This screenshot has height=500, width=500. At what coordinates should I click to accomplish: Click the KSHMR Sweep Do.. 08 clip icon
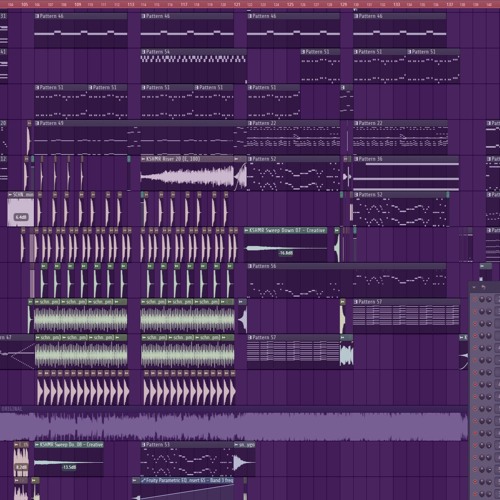pyautogui.click(x=37, y=445)
